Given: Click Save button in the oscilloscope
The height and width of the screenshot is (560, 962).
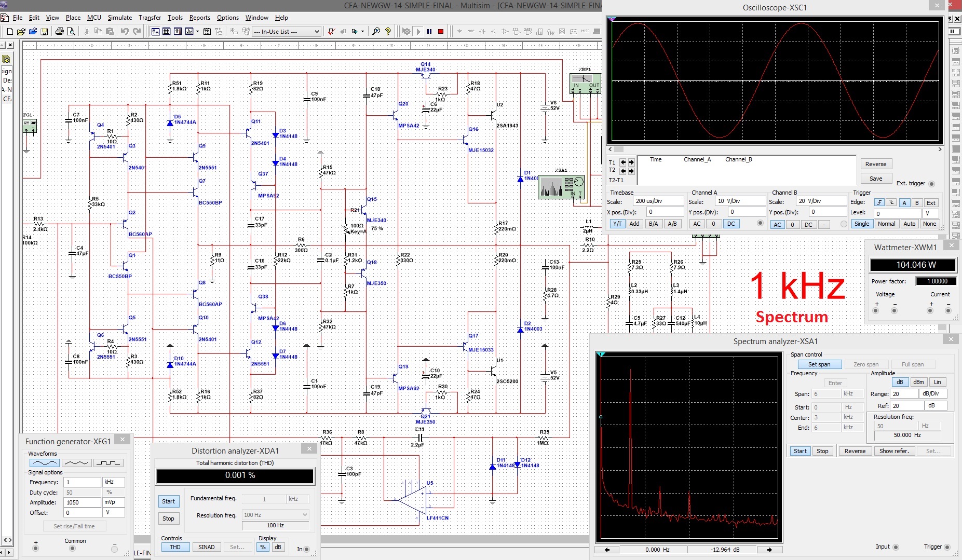Looking at the screenshot, I should coord(876,179).
